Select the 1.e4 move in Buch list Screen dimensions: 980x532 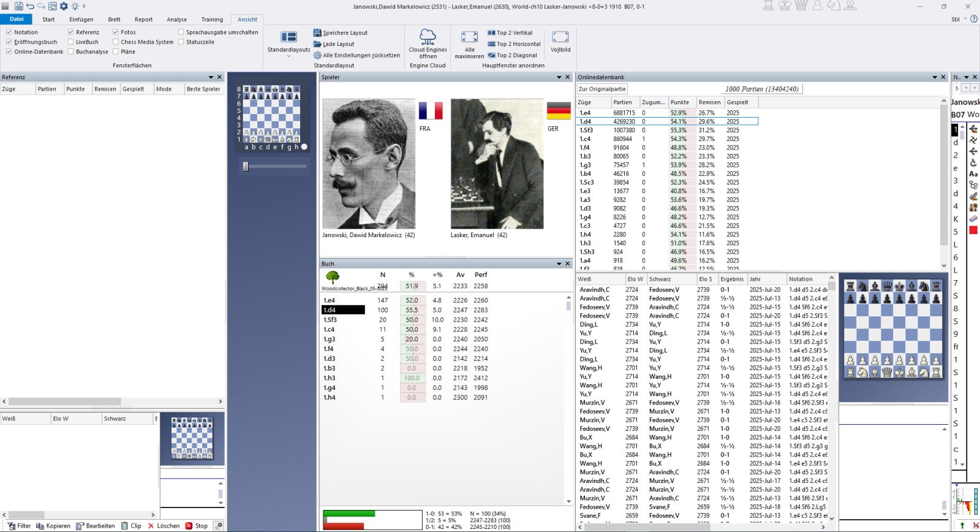[330, 300]
